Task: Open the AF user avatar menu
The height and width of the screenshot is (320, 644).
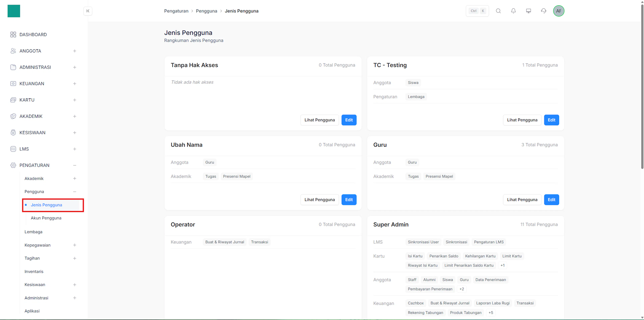Action: 559,11
